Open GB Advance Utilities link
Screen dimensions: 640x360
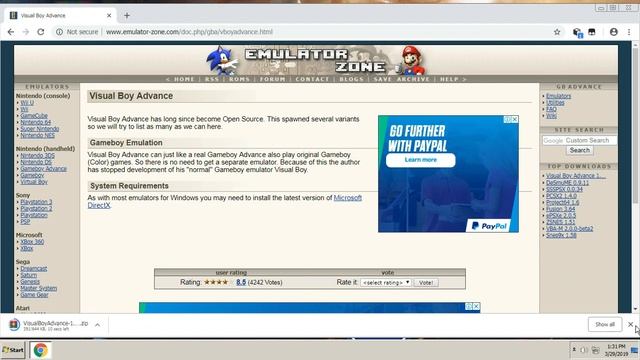(555, 103)
